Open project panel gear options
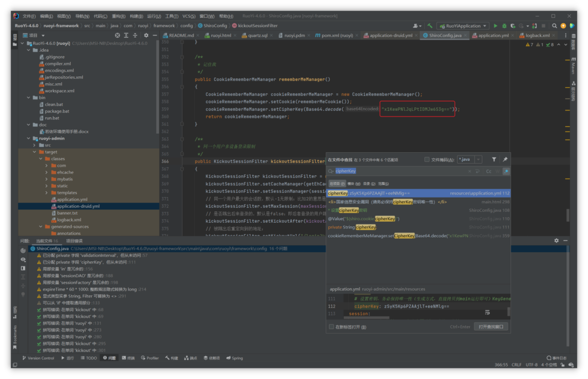The width and height of the screenshot is (588, 379). coord(146,35)
